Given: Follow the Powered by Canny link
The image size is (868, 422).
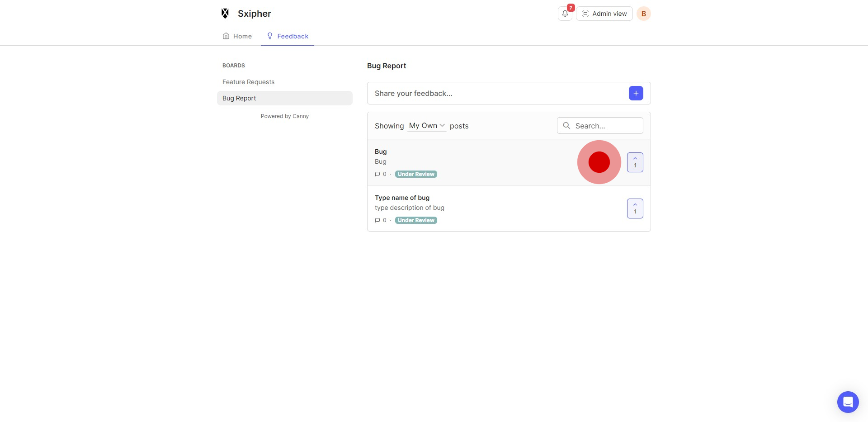Looking at the screenshot, I should pos(284,116).
